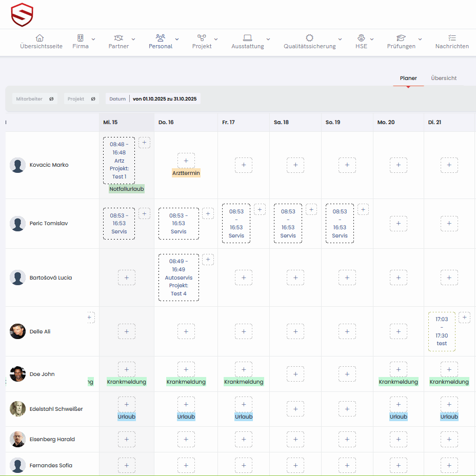Switch to the Übersicht tab

click(444, 78)
